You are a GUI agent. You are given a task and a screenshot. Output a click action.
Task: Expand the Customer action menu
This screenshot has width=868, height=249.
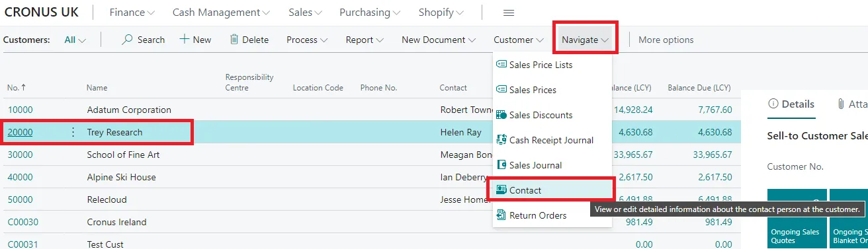click(x=519, y=40)
